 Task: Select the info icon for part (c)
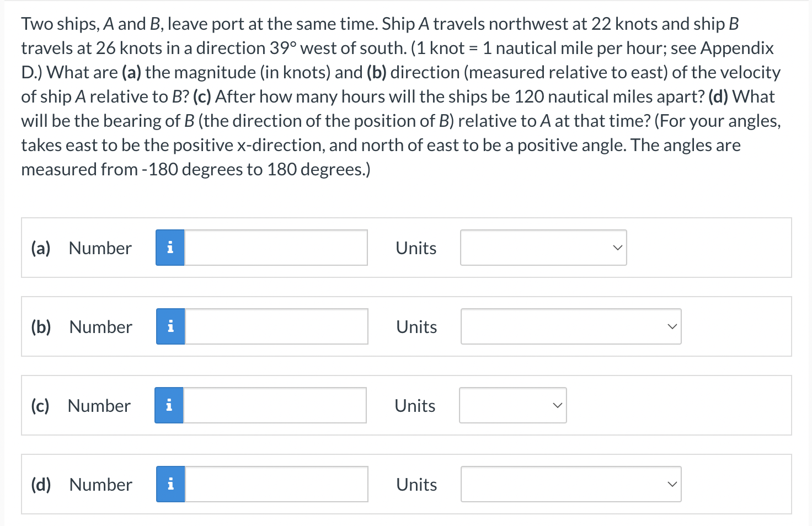coord(168,405)
